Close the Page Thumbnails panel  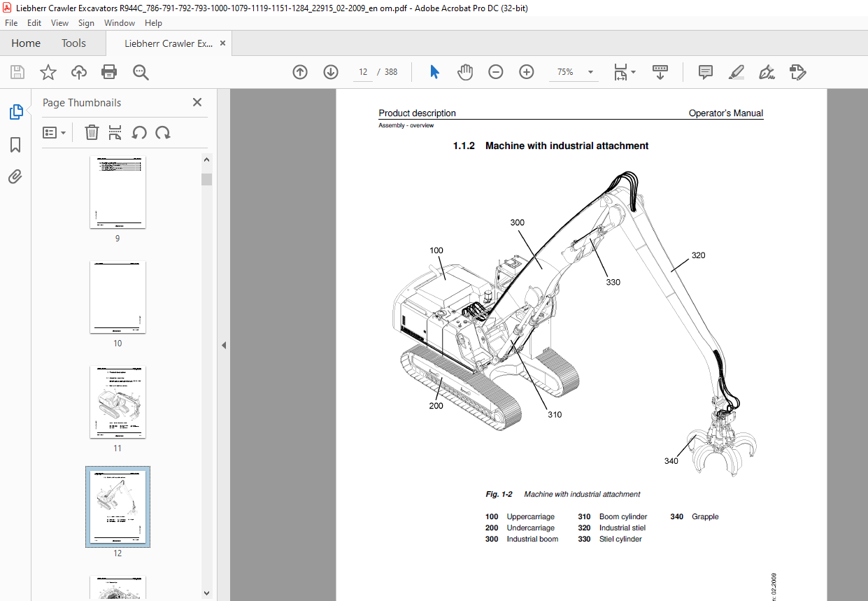click(197, 102)
